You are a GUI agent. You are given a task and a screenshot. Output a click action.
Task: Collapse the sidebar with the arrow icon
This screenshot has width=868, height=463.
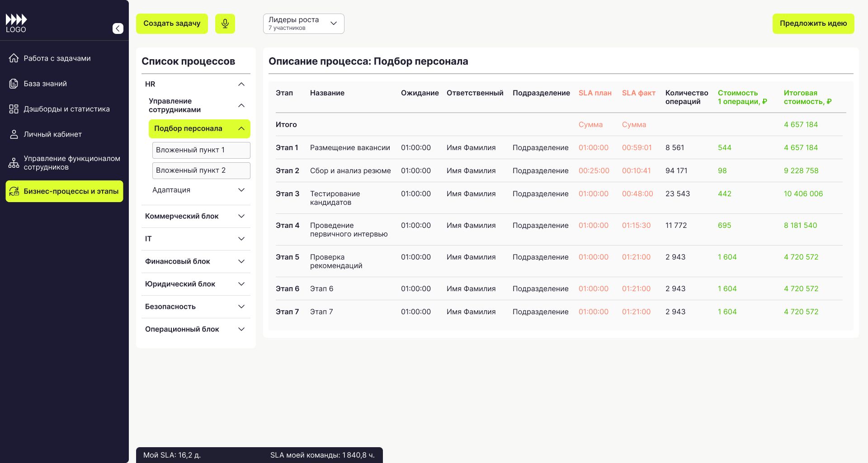point(118,28)
